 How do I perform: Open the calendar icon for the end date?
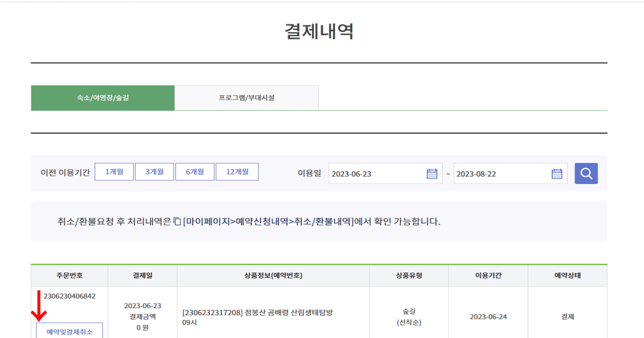point(557,173)
